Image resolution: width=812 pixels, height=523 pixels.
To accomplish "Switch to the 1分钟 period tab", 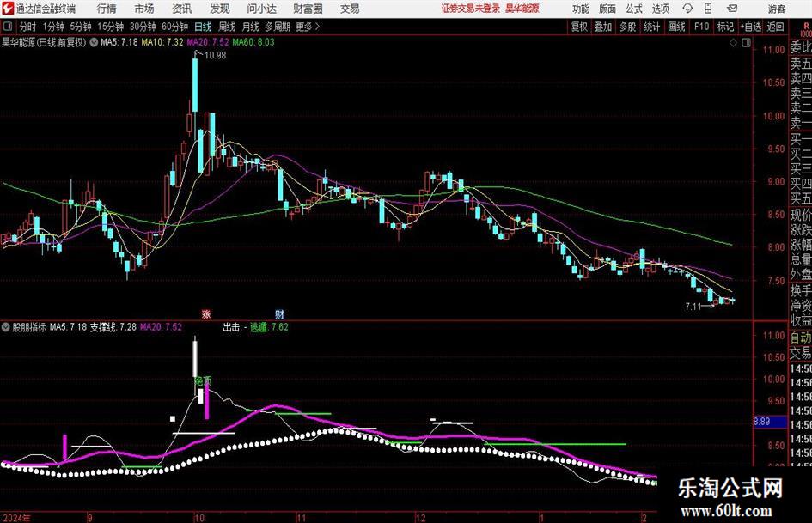I will point(53,27).
